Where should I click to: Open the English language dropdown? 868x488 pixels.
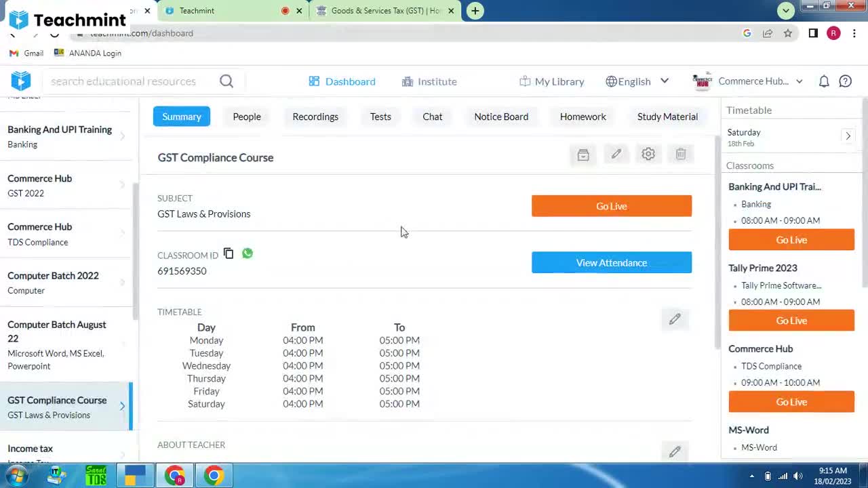pyautogui.click(x=637, y=81)
